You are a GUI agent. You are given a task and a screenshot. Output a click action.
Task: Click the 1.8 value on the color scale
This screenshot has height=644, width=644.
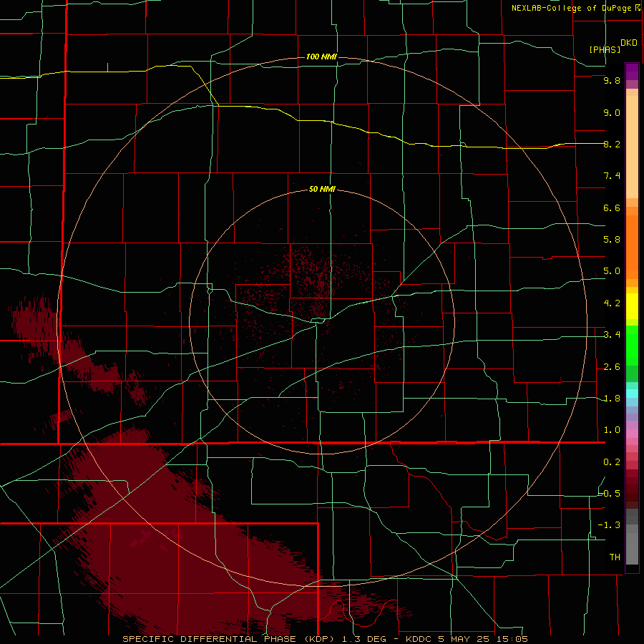(612, 399)
